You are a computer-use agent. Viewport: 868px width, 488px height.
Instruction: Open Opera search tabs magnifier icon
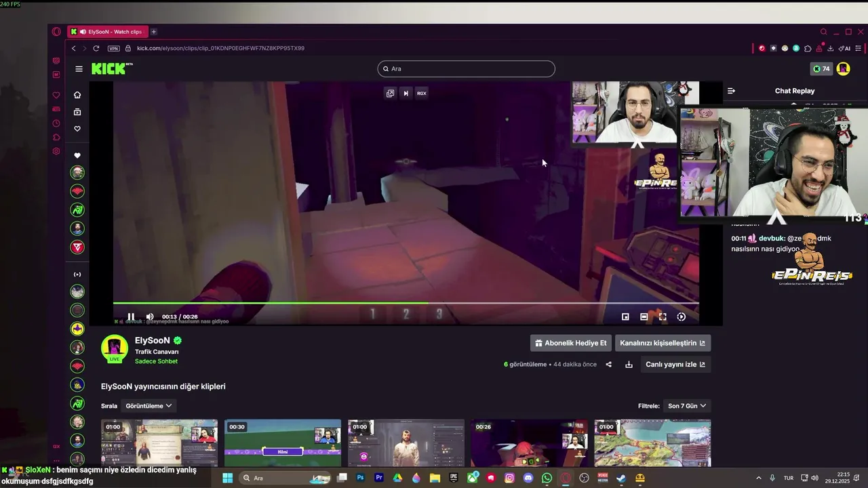(x=824, y=32)
